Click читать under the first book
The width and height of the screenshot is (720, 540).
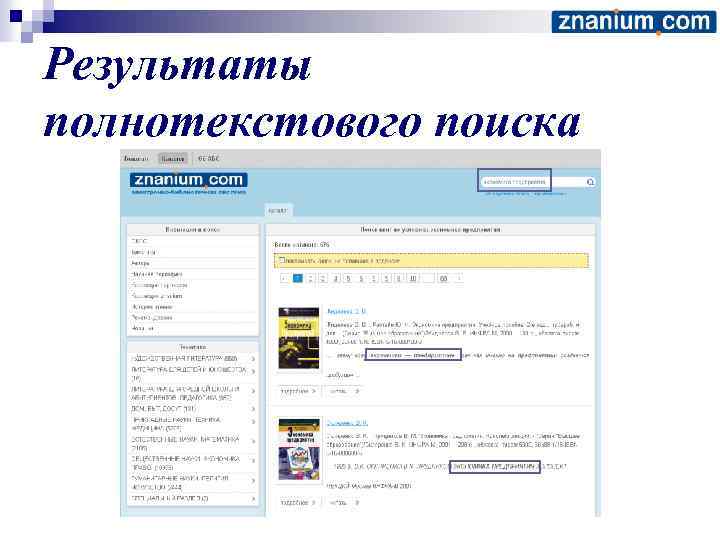(x=344, y=391)
